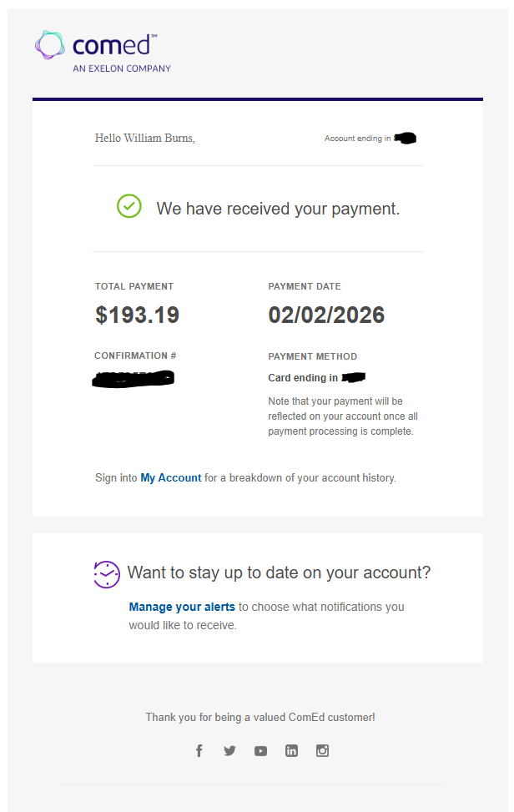This screenshot has width=514, height=812.
Task: Click the purple clock alerts icon
Action: pos(107,574)
